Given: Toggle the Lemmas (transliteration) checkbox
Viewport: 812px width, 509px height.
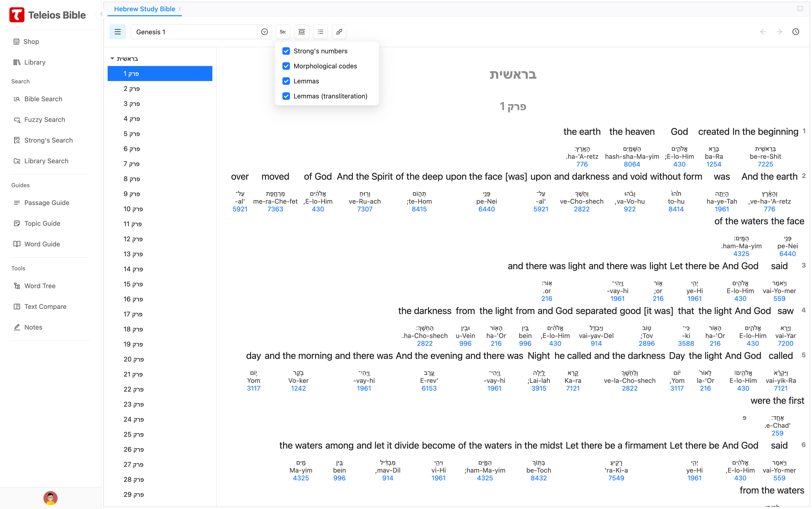Looking at the screenshot, I should click(x=286, y=96).
